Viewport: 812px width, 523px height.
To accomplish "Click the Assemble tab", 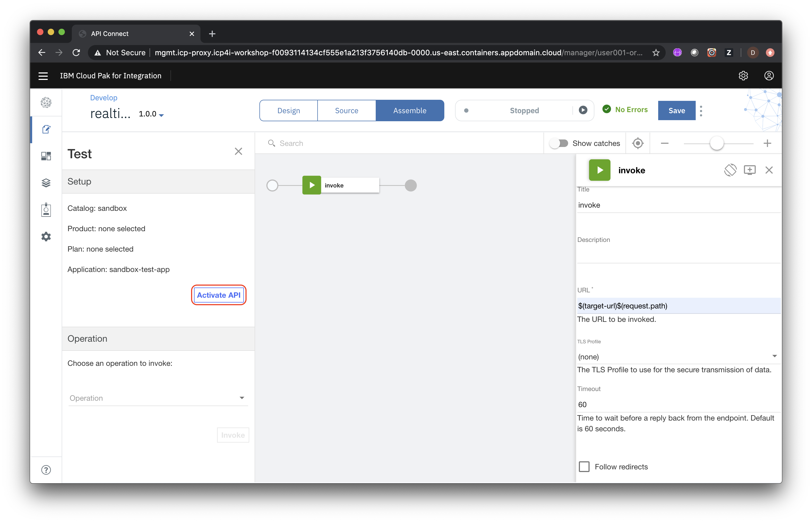I will click(410, 110).
